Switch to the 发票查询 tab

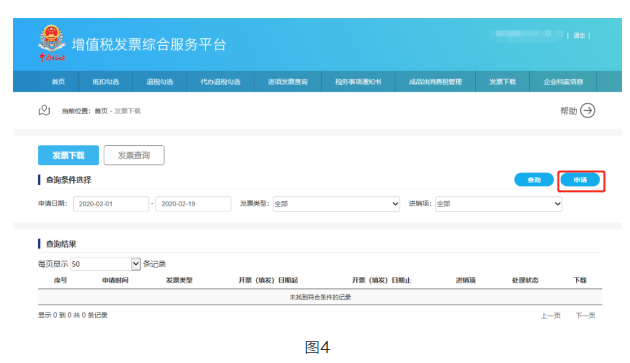134,155
